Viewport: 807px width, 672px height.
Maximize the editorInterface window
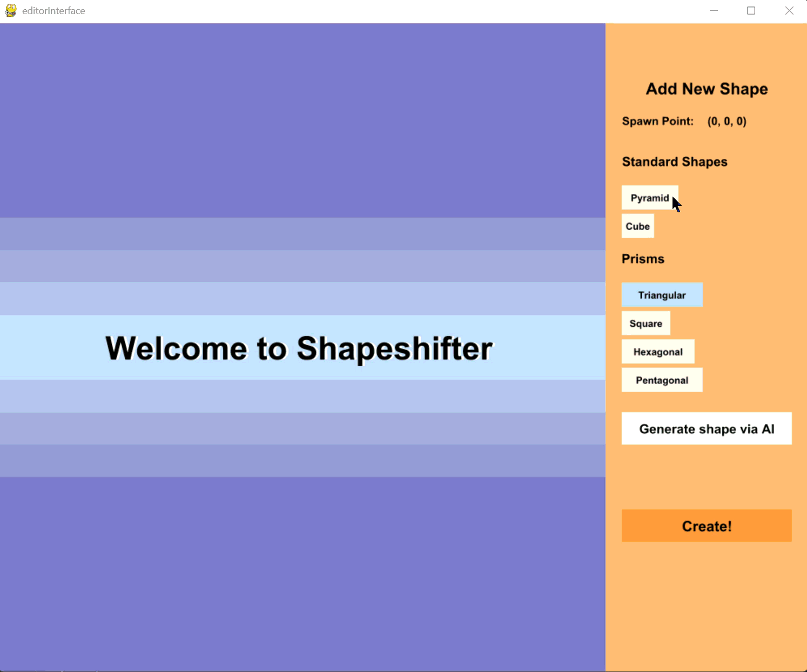751,11
